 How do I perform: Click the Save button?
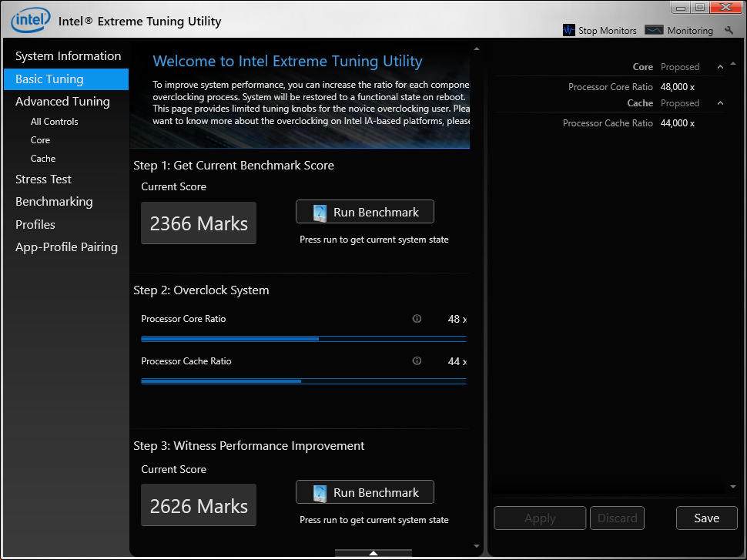[x=706, y=518]
